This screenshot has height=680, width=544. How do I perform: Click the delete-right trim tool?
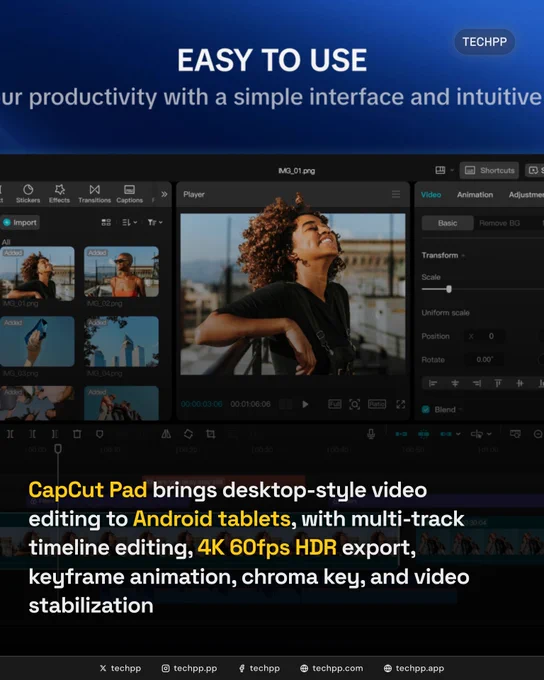pyautogui.click(x=55, y=434)
